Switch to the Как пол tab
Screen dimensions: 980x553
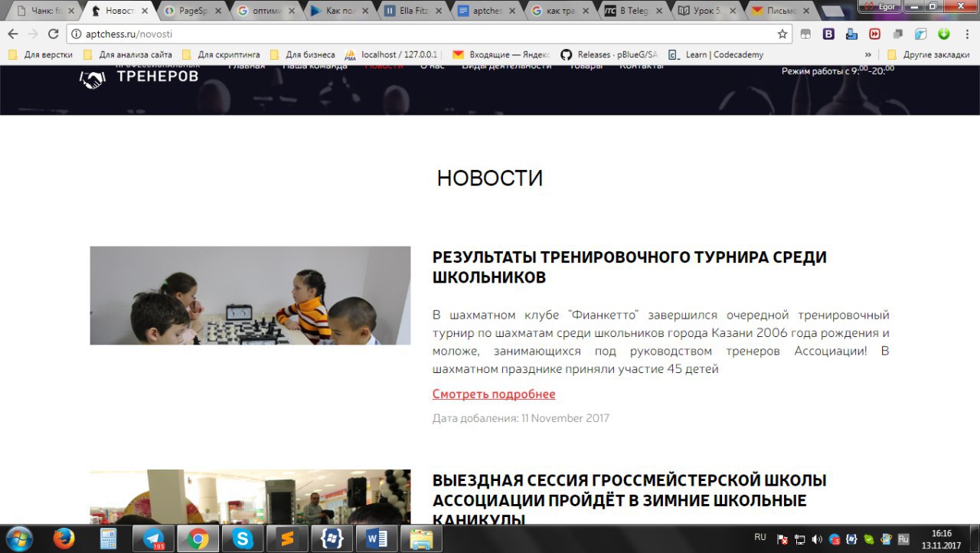pos(339,11)
